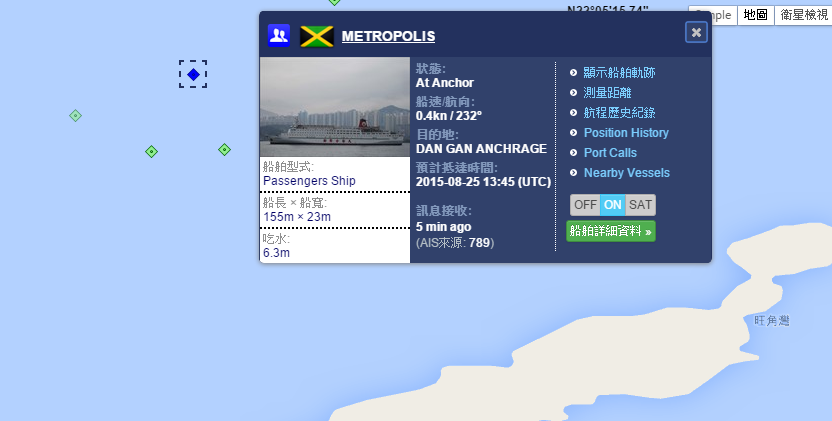Image resolution: width=832 pixels, height=421 pixels.
Task: Switch track toggle to SAT
Action: (640, 205)
